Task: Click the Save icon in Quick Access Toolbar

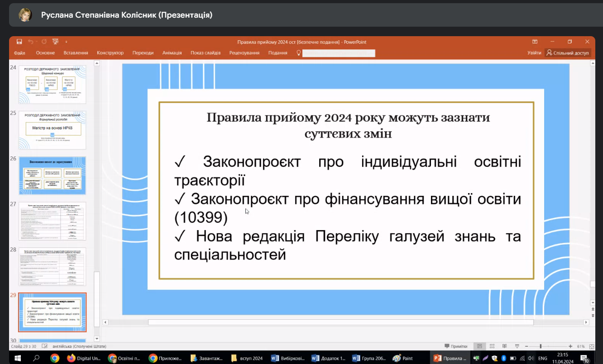Action: [19, 42]
